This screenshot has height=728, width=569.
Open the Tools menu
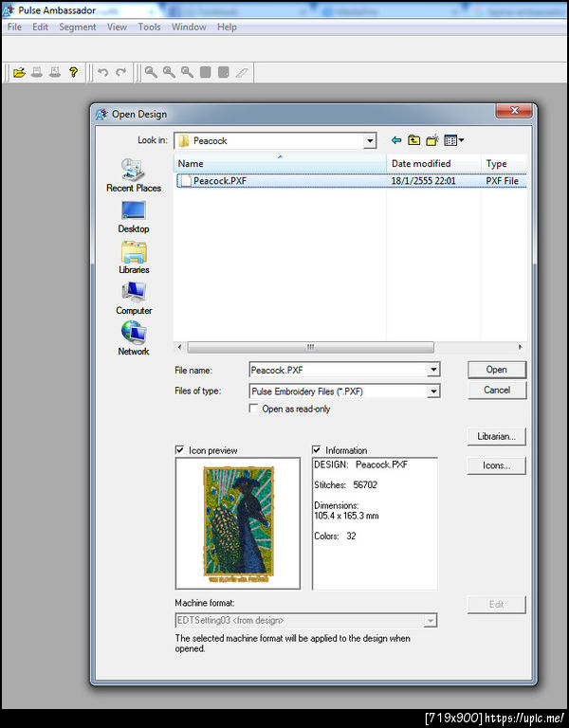149,27
